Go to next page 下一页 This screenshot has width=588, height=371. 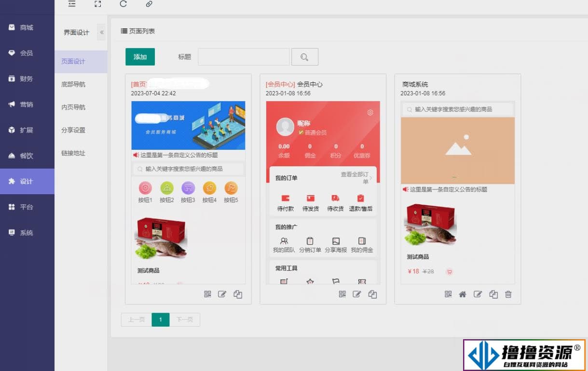(x=185, y=319)
